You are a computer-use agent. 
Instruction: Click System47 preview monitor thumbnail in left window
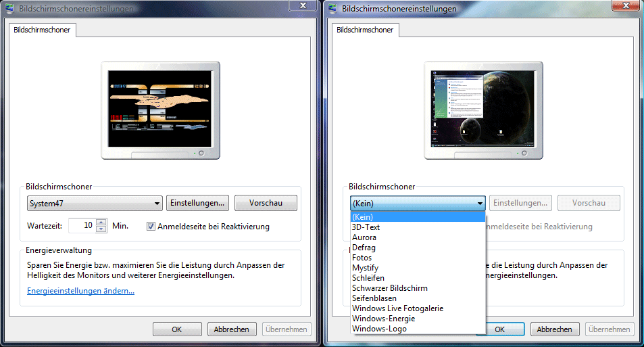pyautogui.click(x=161, y=110)
